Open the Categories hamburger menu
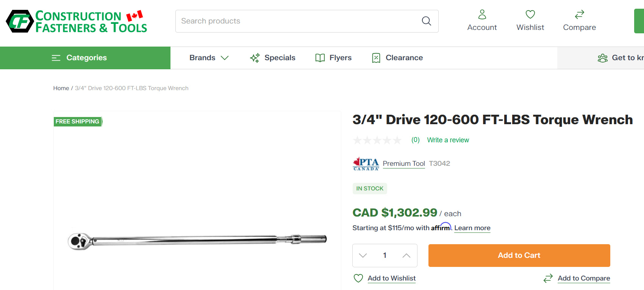The width and height of the screenshot is (644, 290). [x=56, y=58]
